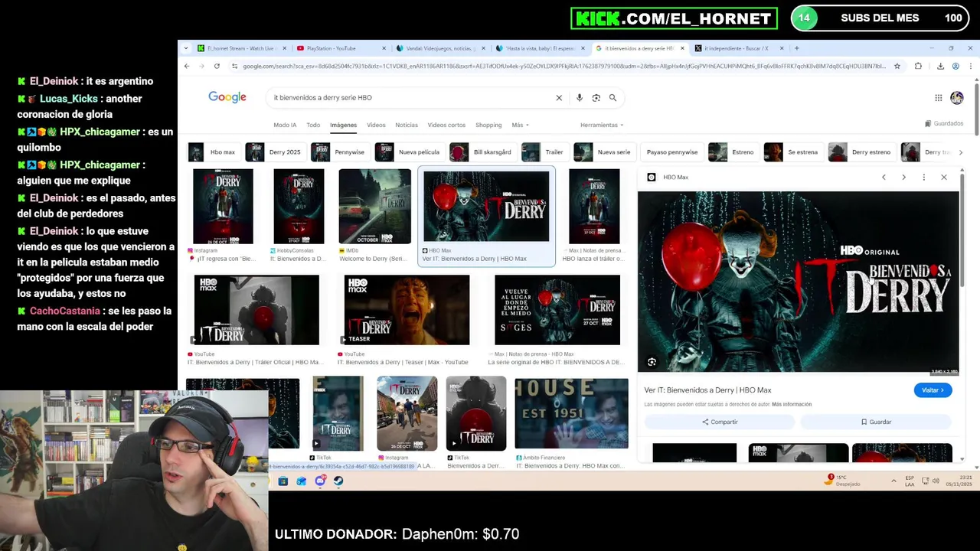
Task: Show hidden tray icons chevron in taskbar
Action: pyautogui.click(x=893, y=481)
